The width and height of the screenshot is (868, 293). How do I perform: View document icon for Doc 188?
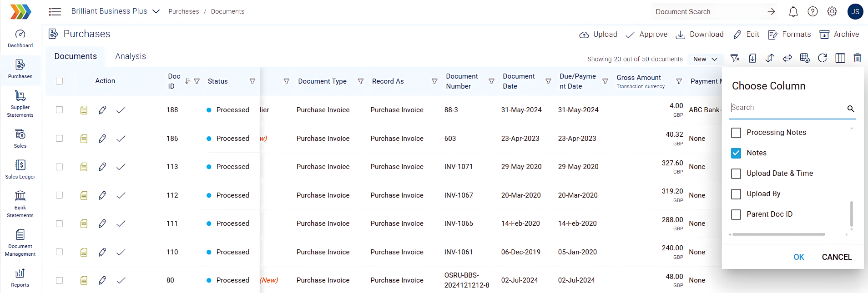[84, 110]
